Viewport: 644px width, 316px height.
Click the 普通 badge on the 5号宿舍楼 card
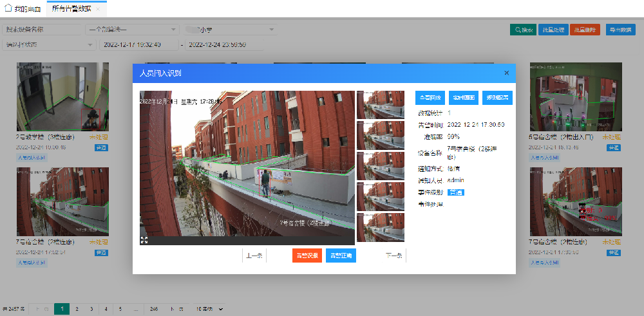614,148
